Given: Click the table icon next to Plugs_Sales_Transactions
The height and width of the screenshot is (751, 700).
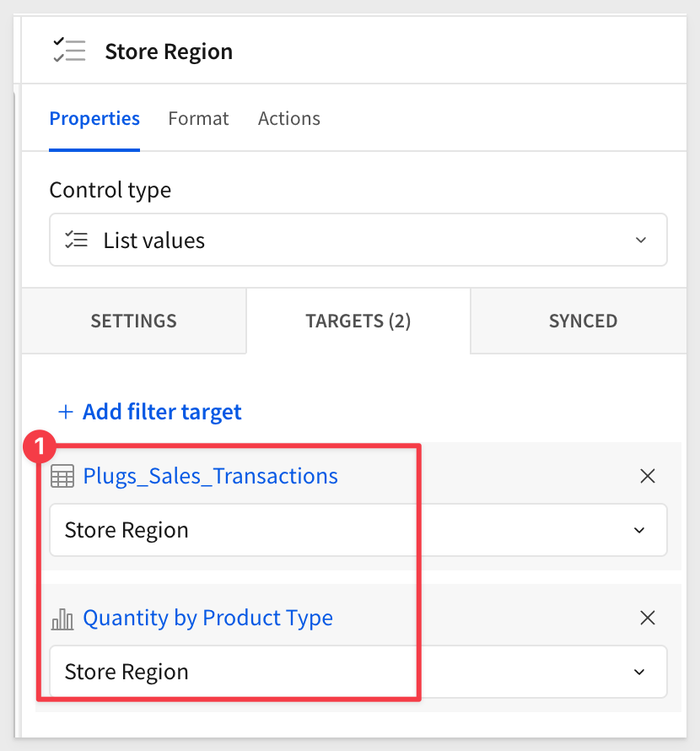Looking at the screenshot, I should click(62, 477).
